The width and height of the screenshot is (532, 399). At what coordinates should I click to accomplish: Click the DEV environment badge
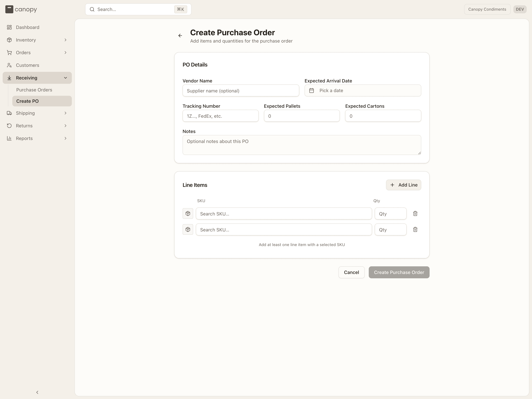coord(520,9)
